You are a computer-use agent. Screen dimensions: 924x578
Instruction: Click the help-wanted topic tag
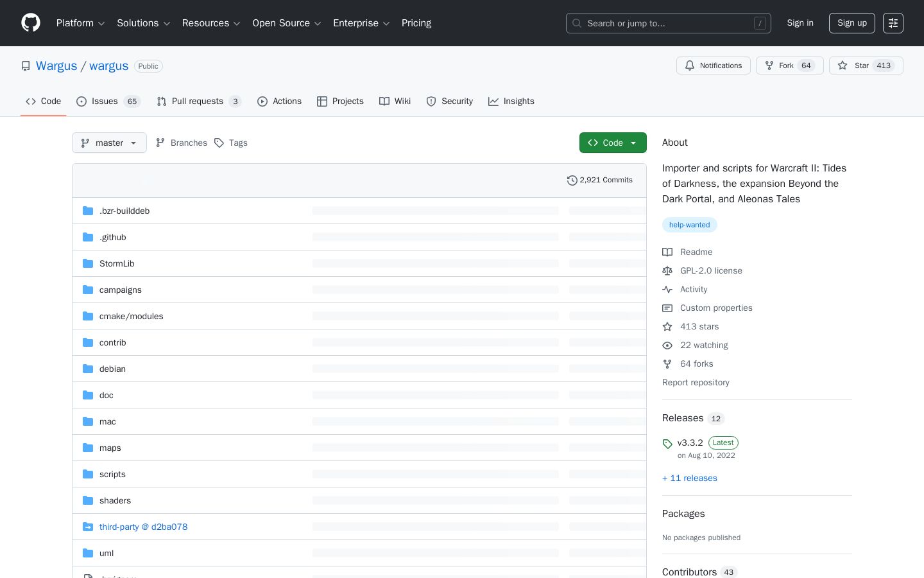point(690,225)
